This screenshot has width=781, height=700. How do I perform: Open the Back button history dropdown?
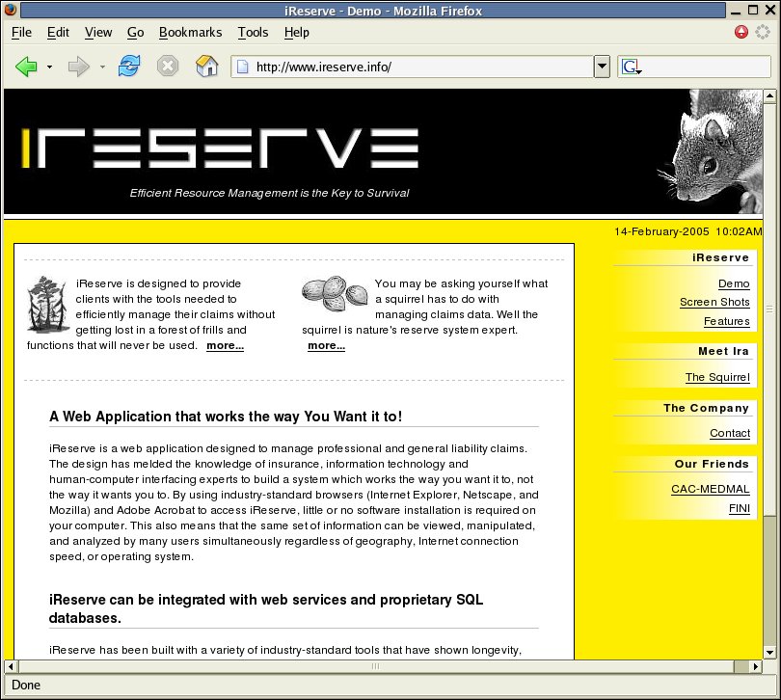point(49,67)
